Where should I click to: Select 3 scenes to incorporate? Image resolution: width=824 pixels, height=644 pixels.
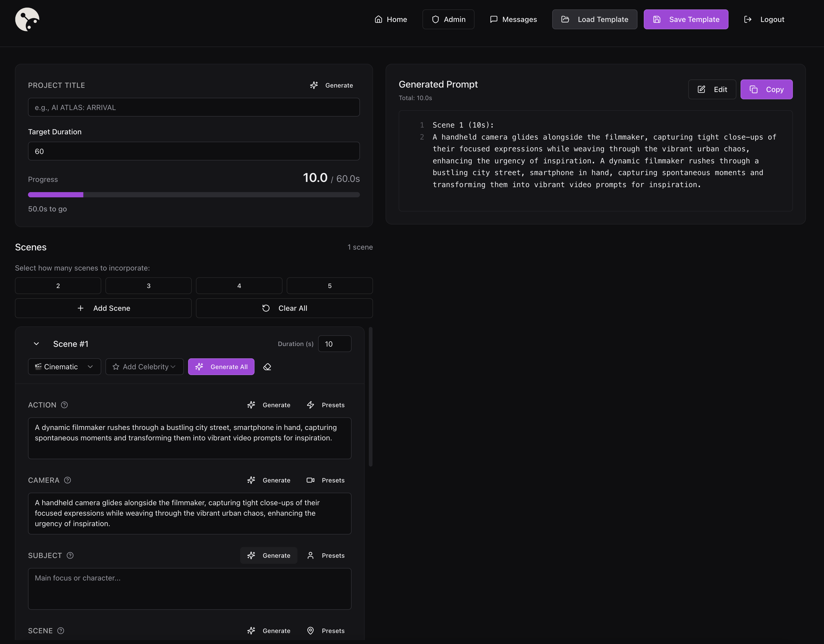click(x=148, y=286)
